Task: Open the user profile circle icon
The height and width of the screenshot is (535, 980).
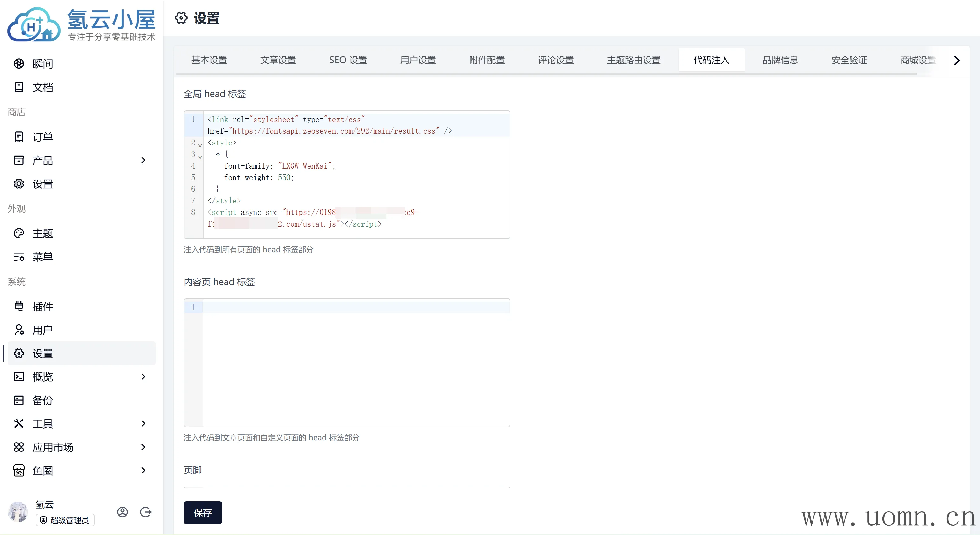Action: click(x=122, y=512)
